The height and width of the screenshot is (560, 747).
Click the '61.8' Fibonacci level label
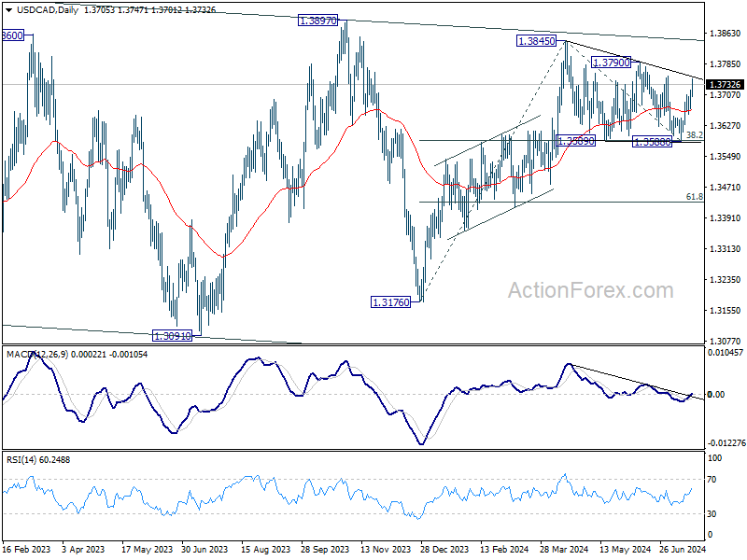695,197
